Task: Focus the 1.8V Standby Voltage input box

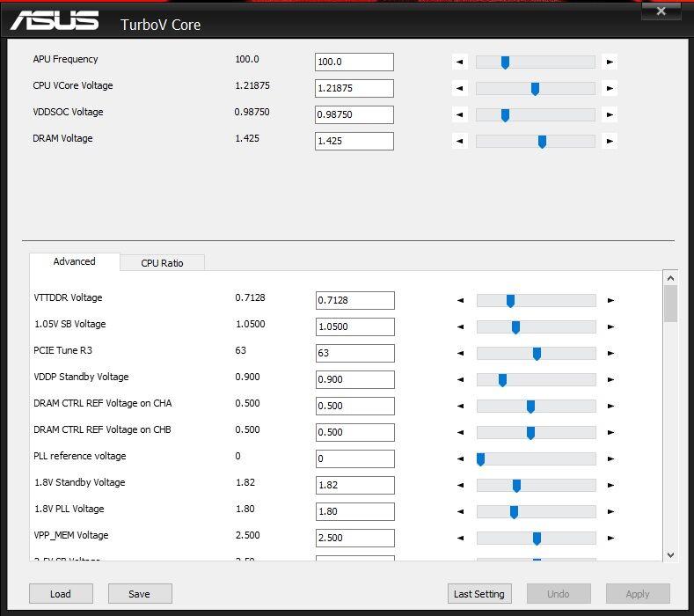Action: tap(355, 486)
